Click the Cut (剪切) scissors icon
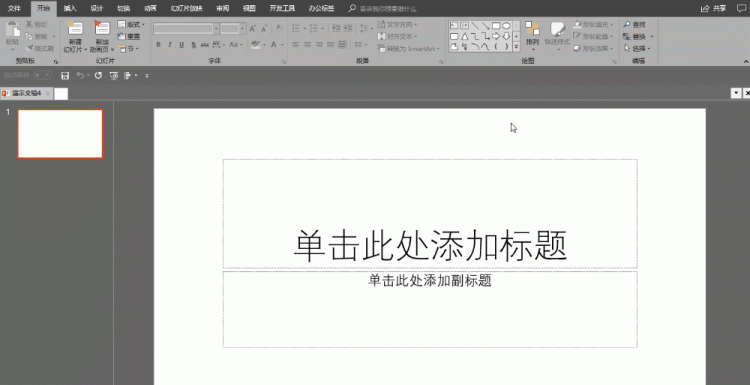 29,24
